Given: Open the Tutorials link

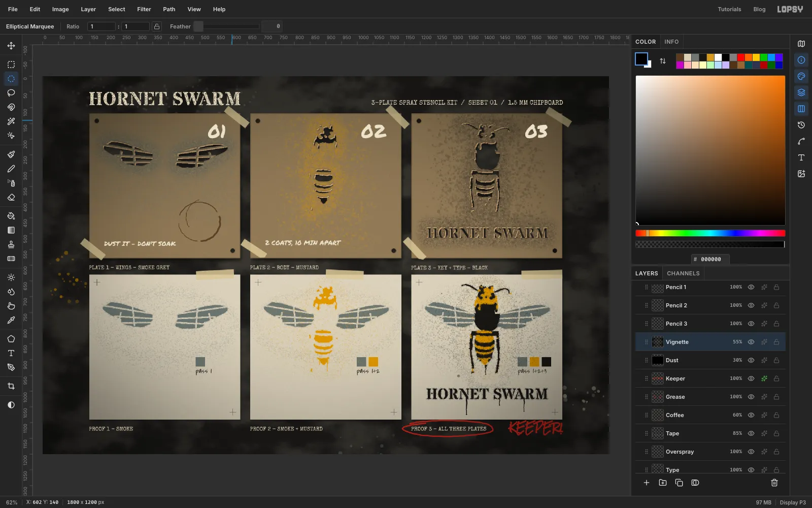Looking at the screenshot, I should coord(729,9).
